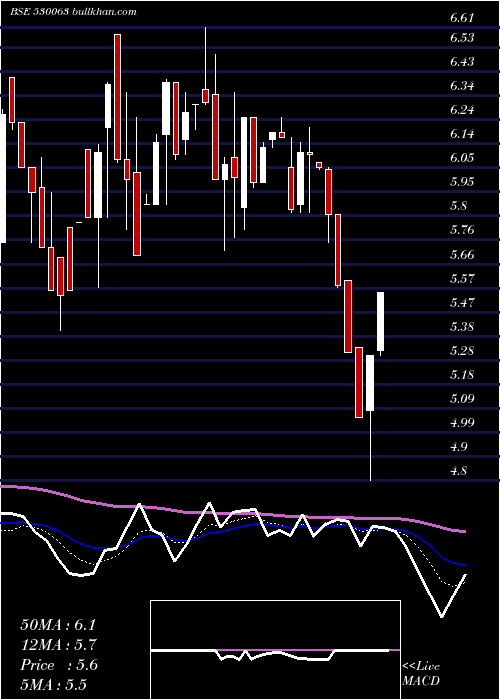Viewport: 500px width, 700px height.
Task: Click the 4.9 price axis label
Action: point(458,447)
